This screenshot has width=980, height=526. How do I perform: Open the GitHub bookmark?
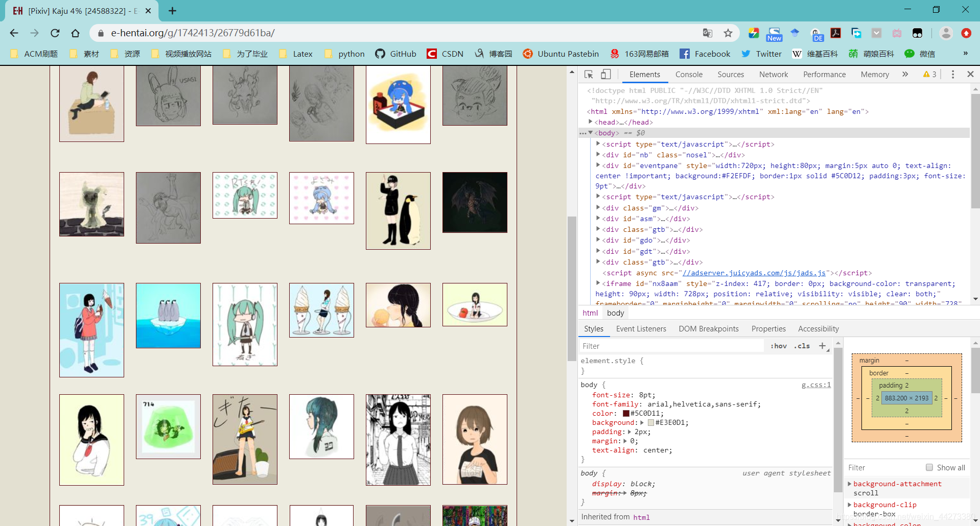395,54
